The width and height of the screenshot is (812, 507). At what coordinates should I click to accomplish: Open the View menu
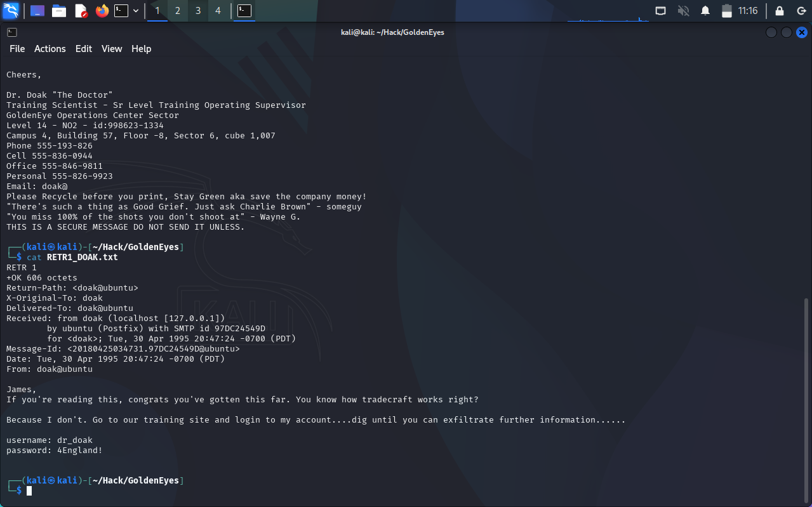pyautogui.click(x=112, y=49)
